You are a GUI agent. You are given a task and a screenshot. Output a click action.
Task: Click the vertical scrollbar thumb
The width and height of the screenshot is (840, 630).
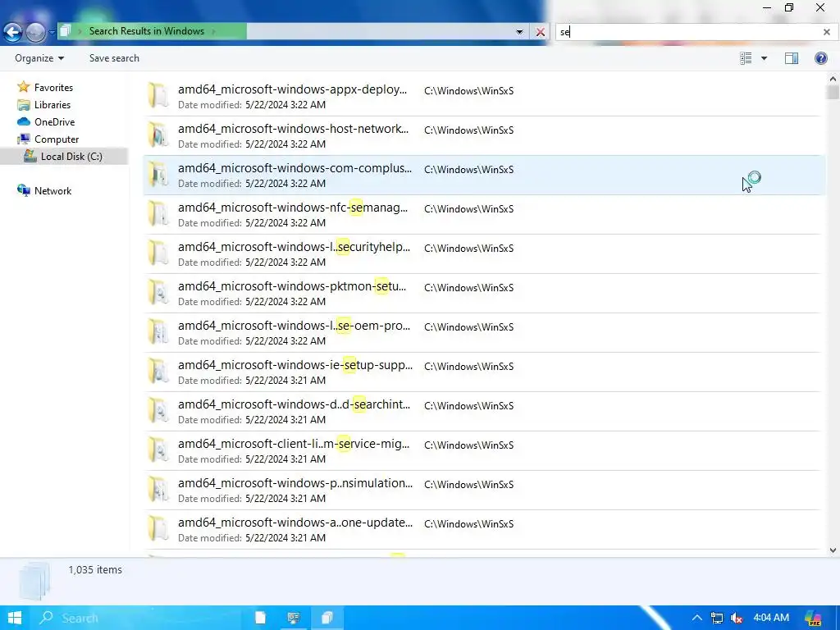tap(833, 92)
